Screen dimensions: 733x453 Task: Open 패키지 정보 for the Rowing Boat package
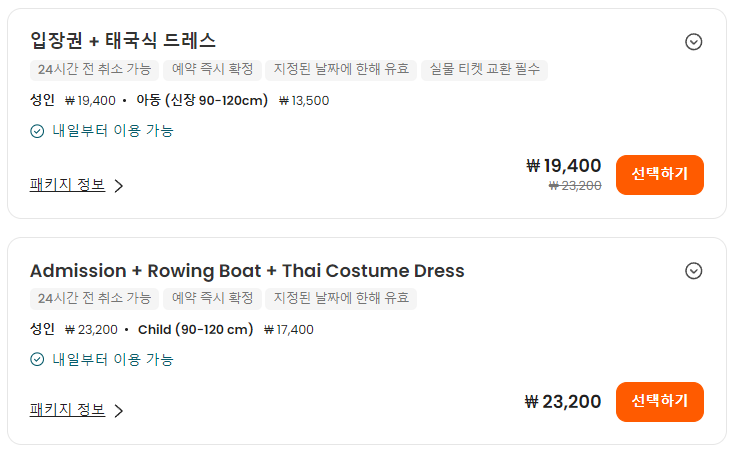(67, 410)
